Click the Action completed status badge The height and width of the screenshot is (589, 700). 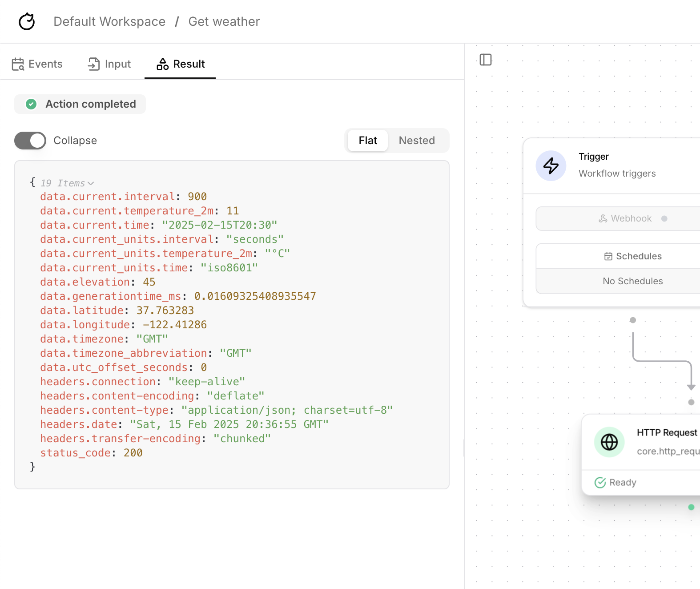(x=80, y=104)
